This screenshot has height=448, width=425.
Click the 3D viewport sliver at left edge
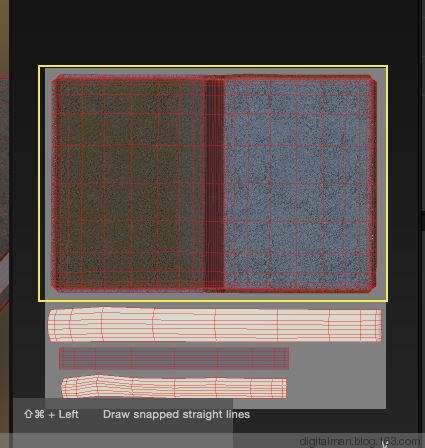tap(4, 200)
